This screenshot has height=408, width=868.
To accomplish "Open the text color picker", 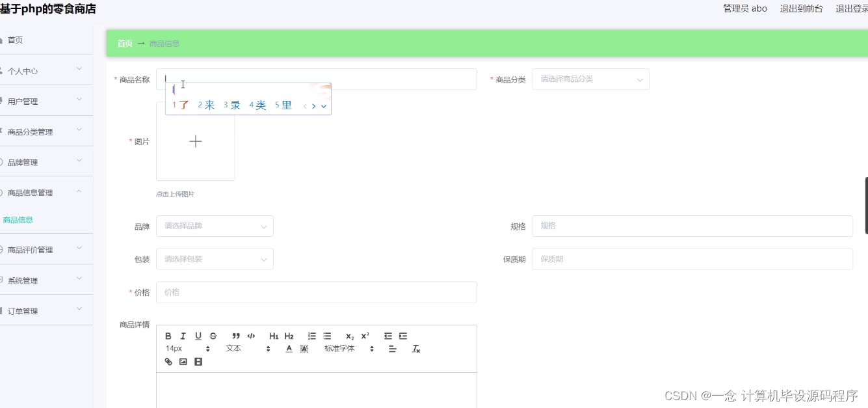I will (289, 349).
